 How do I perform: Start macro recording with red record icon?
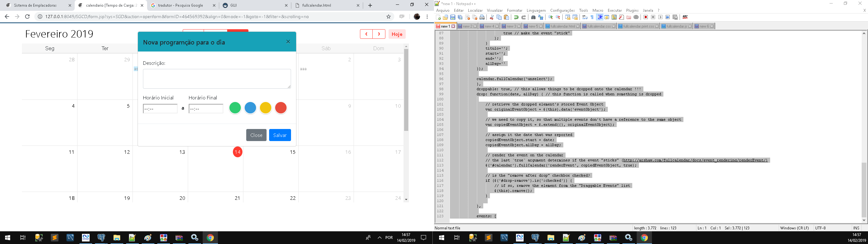[646, 17]
